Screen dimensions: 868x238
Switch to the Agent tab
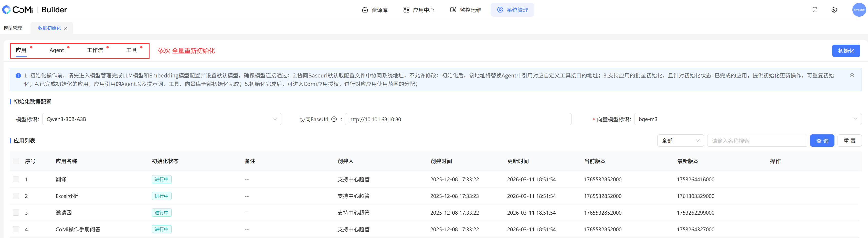click(57, 50)
